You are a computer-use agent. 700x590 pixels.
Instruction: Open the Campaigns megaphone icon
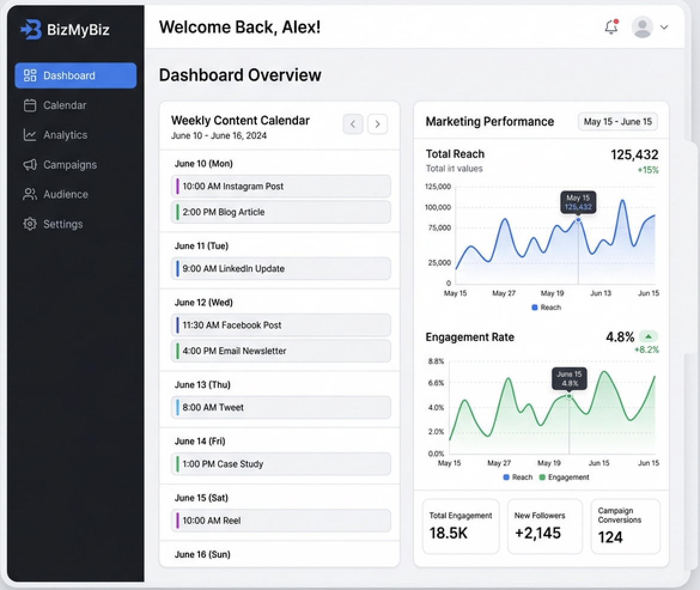tap(30, 165)
